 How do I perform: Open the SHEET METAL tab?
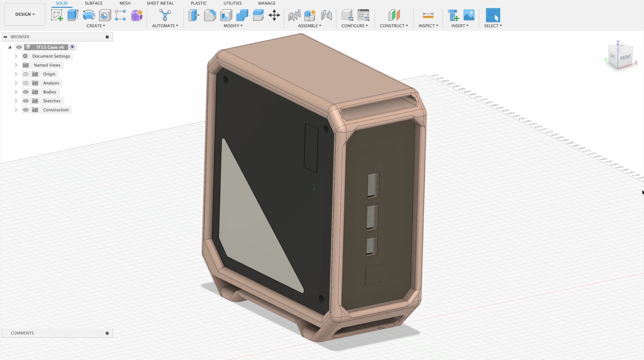click(x=160, y=3)
